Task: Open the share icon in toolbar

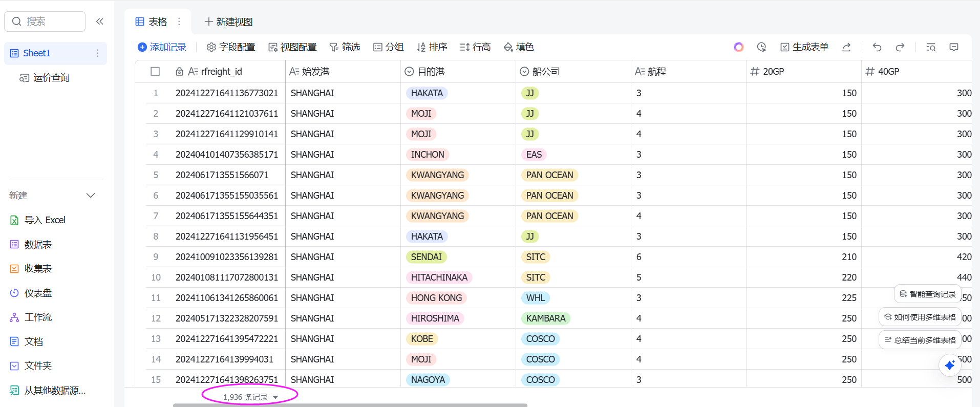Action: tap(846, 47)
